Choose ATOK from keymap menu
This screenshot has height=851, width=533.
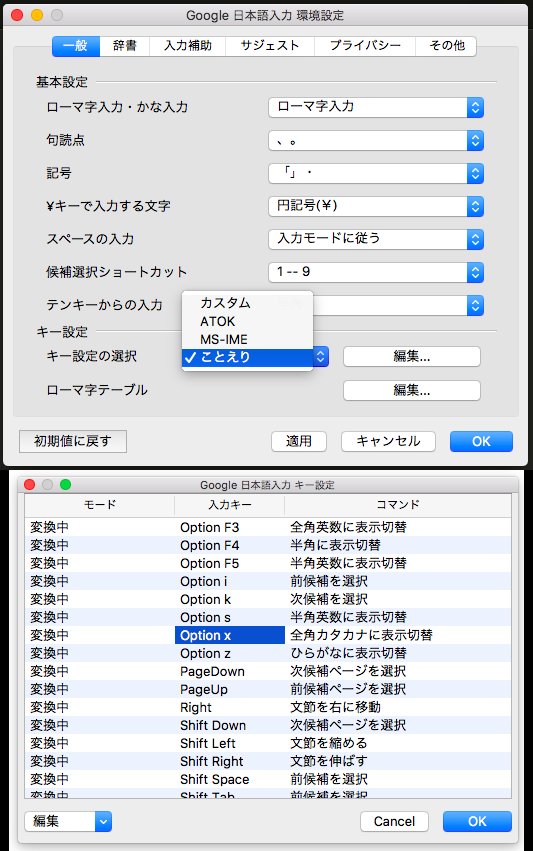pos(248,321)
